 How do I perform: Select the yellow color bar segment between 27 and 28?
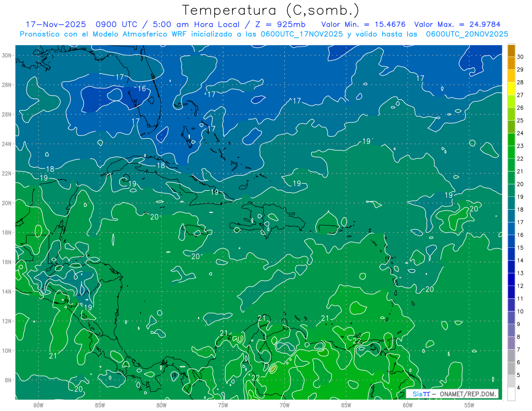pyautogui.click(x=511, y=89)
